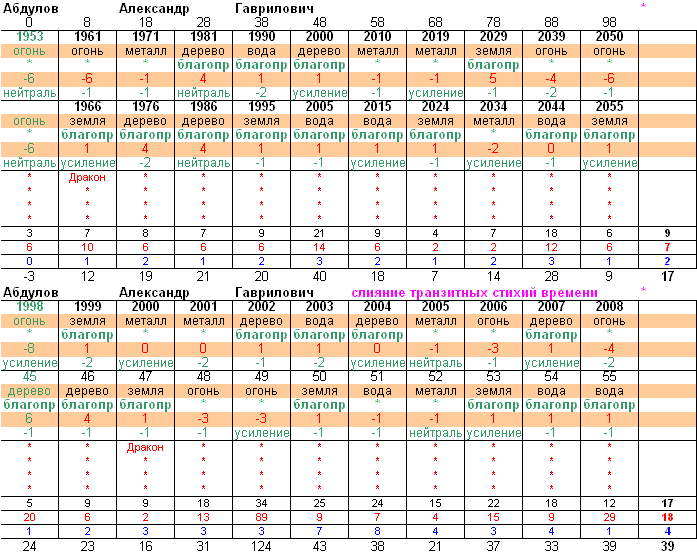Select the red value 10
This screenshot has width=697, height=555.
pyautogui.click(x=88, y=248)
